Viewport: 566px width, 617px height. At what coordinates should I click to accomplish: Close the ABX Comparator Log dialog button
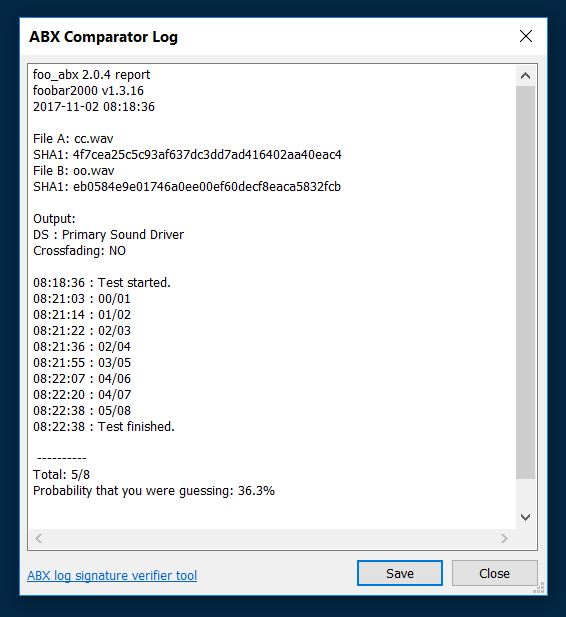point(494,573)
